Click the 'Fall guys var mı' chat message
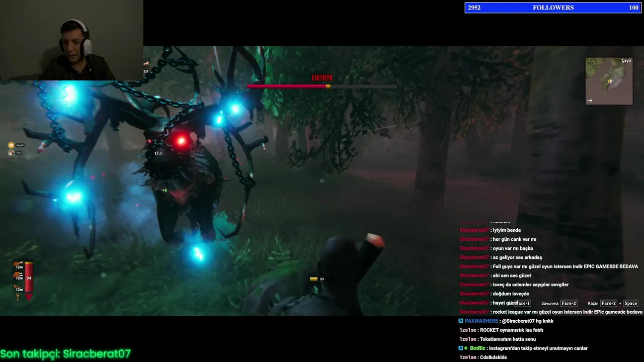This screenshot has width=644, height=362. [x=565, y=266]
